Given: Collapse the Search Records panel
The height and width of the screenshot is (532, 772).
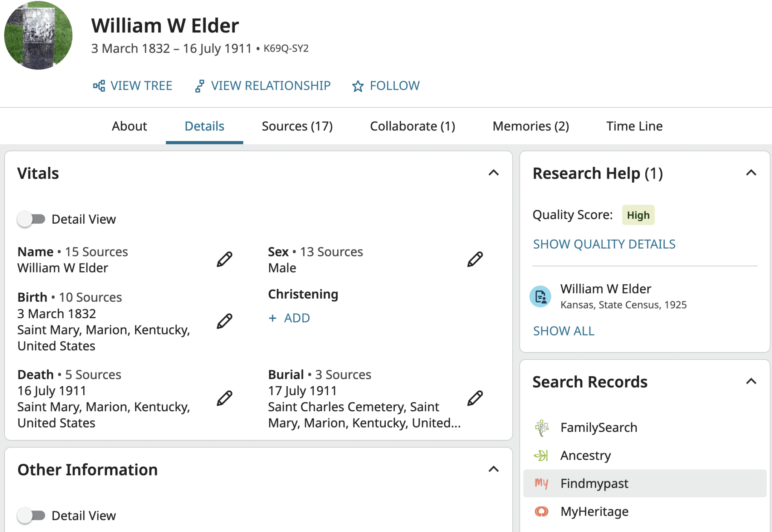Looking at the screenshot, I should tap(751, 382).
